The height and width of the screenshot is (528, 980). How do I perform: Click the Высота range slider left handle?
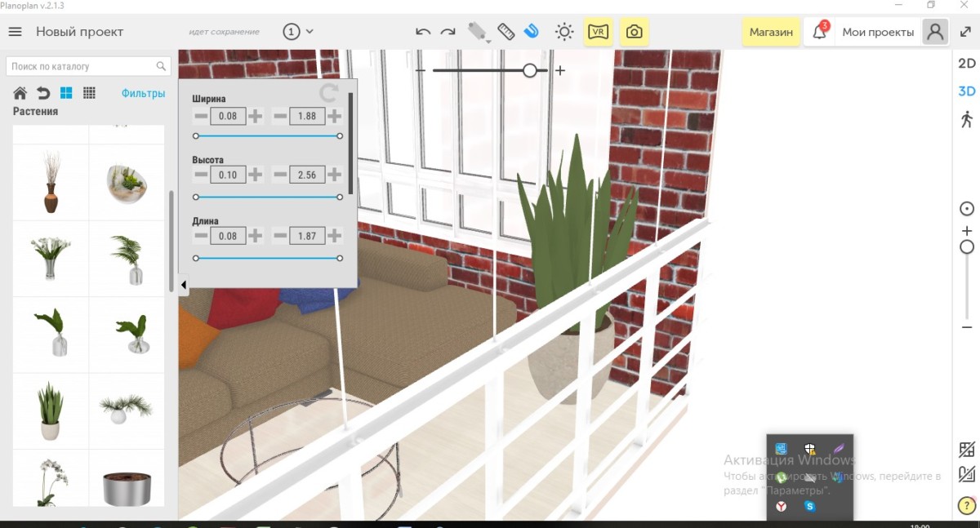coord(196,197)
